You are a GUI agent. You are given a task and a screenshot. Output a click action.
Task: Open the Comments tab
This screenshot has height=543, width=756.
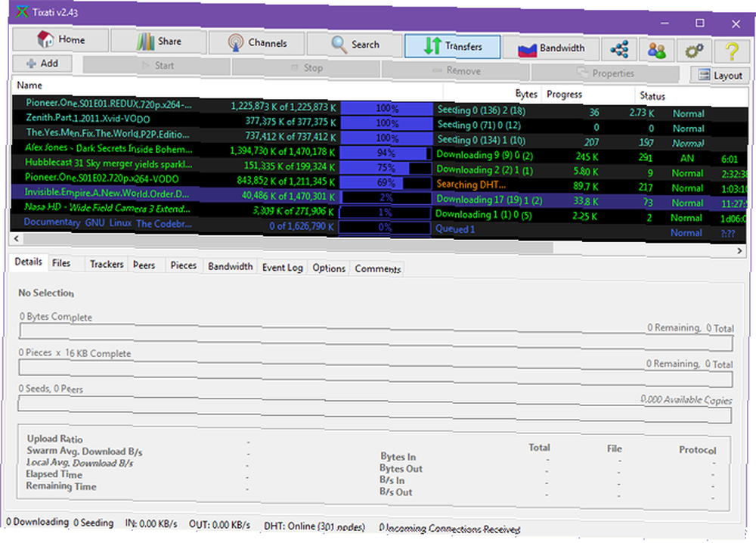pyautogui.click(x=378, y=269)
